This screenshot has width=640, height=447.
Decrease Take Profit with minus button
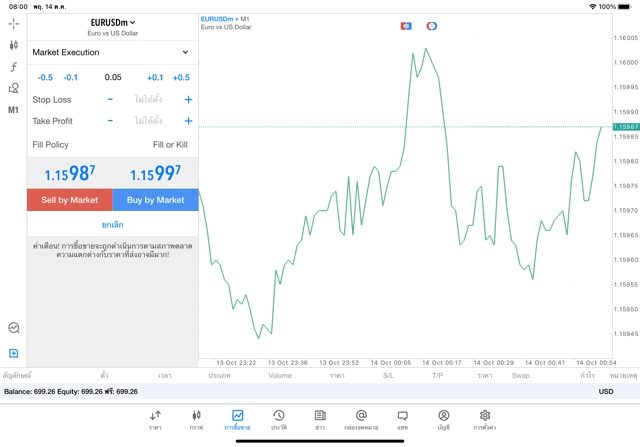tap(110, 121)
